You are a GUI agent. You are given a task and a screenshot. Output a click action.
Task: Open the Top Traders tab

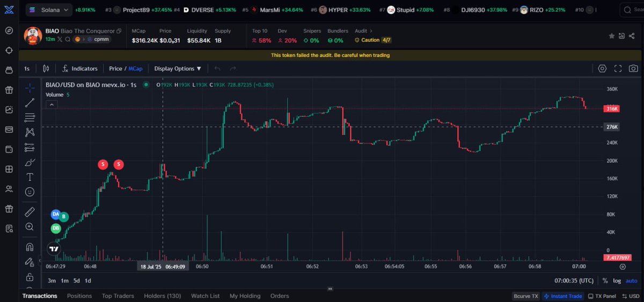pos(118,296)
